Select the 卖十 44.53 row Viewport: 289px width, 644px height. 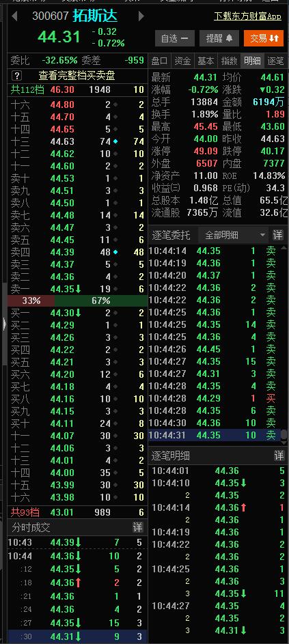(x=77, y=178)
